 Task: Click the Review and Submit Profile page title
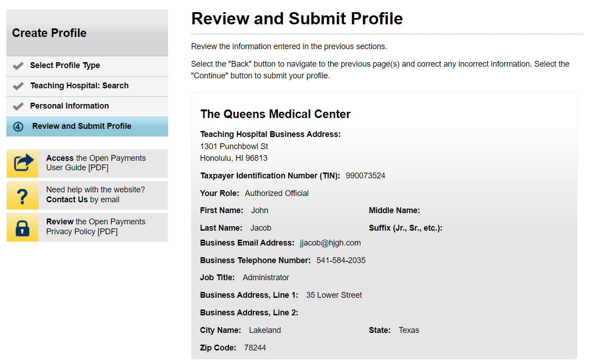[x=297, y=18]
